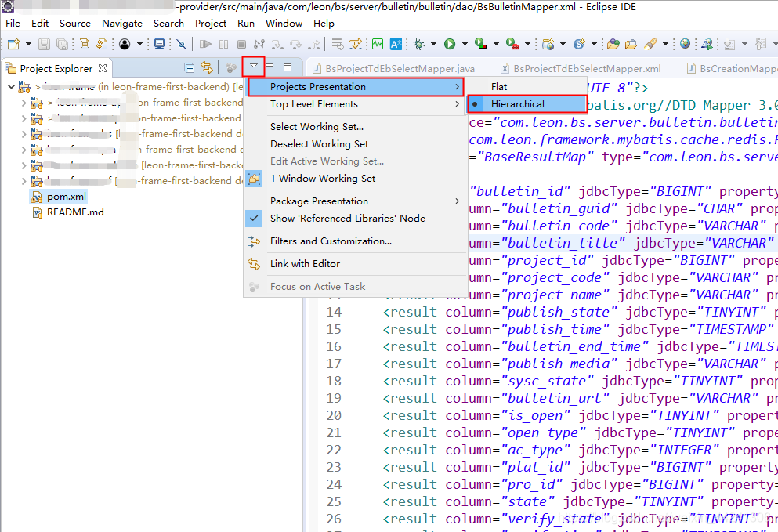This screenshot has height=532, width=778.
Task: Click the Run External Tools icon
Action: [x=512, y=44]
